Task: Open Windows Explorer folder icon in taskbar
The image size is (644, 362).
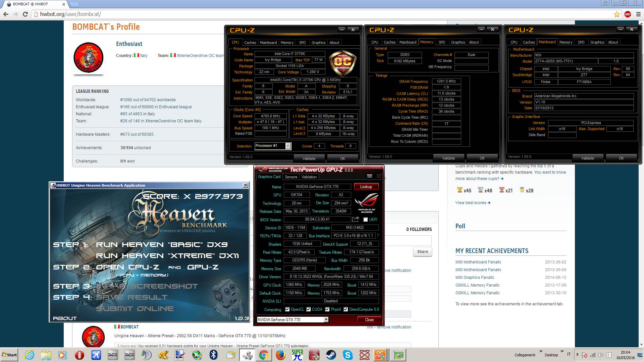Action: point(46,355)
